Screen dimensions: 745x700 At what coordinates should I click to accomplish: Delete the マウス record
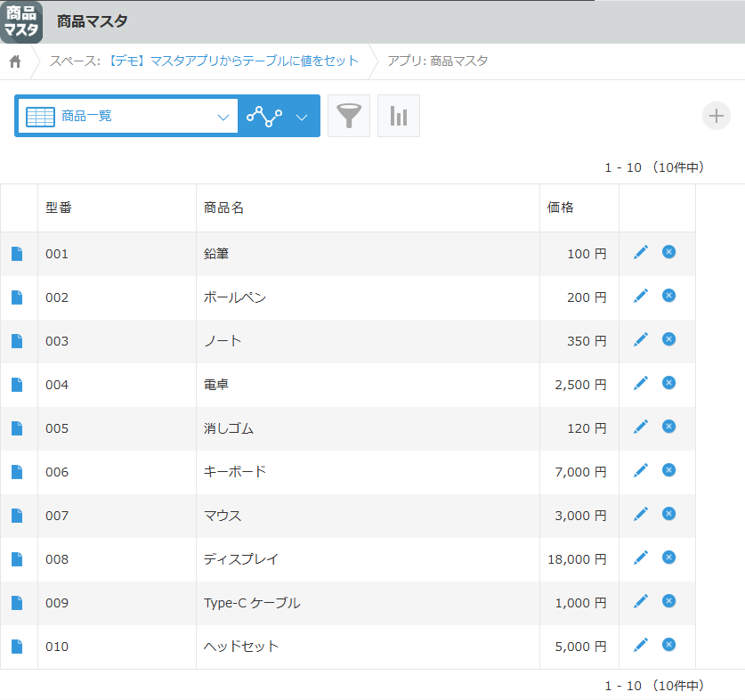[x=669, y=514]
